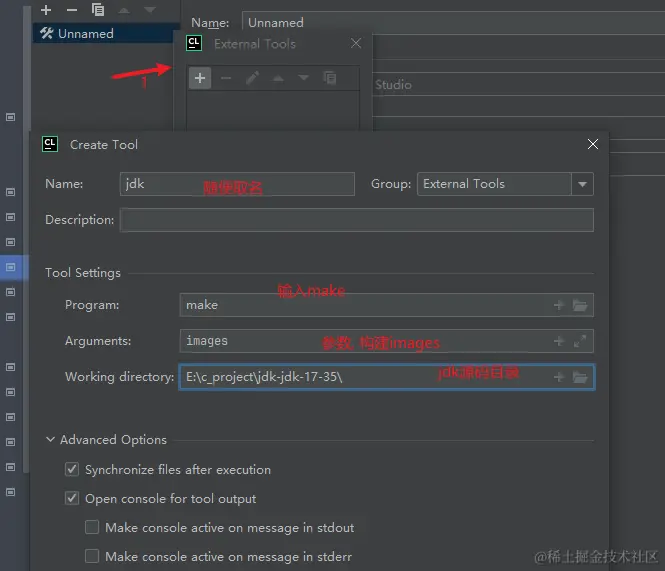
Task: Click the Arguments field containing images
Action: tap(386, 341)
